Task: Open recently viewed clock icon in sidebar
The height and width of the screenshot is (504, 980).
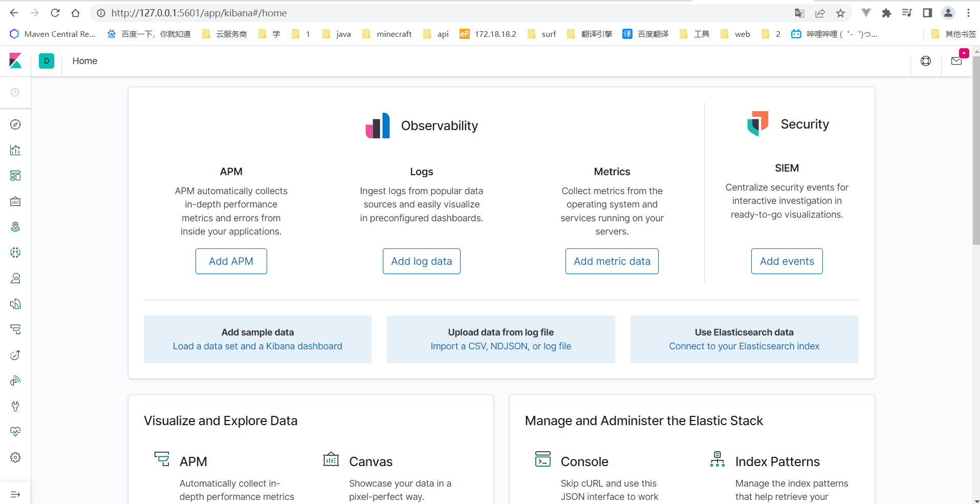Action: click(x=15, y=93)
